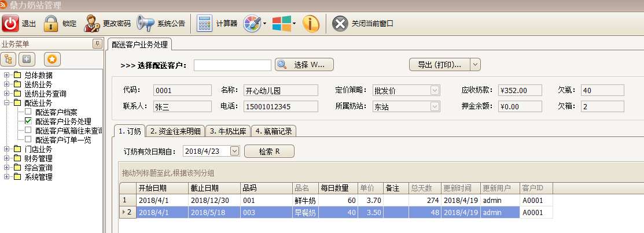Click the star favorites menu icon
644x233 pixels.
tap(52, 60)
